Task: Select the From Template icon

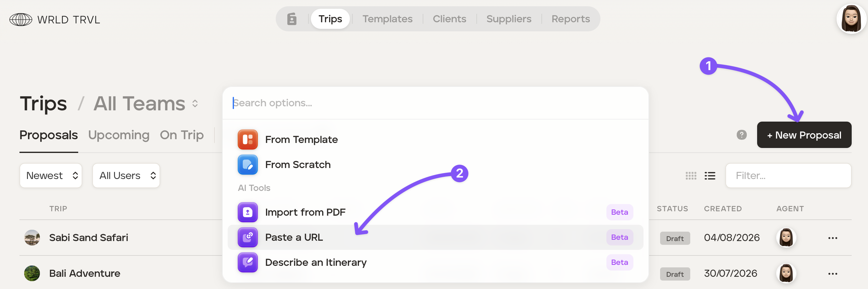Action: coord(248,139)
